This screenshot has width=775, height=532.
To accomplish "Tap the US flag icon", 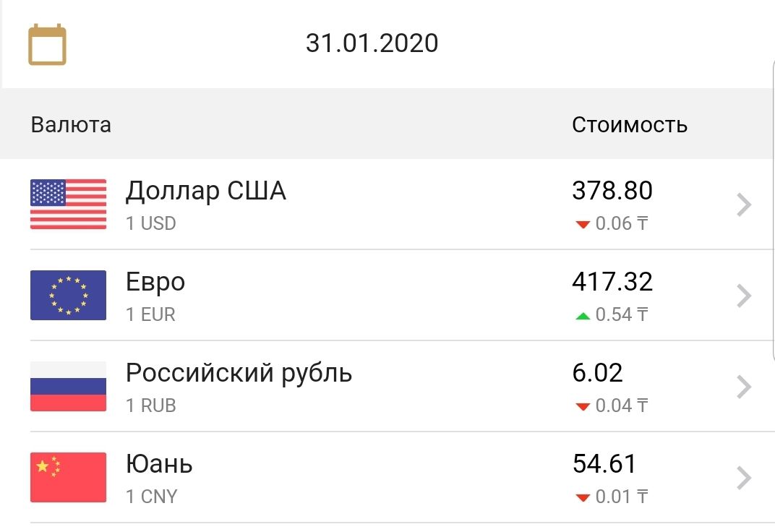I will (68, 204).
